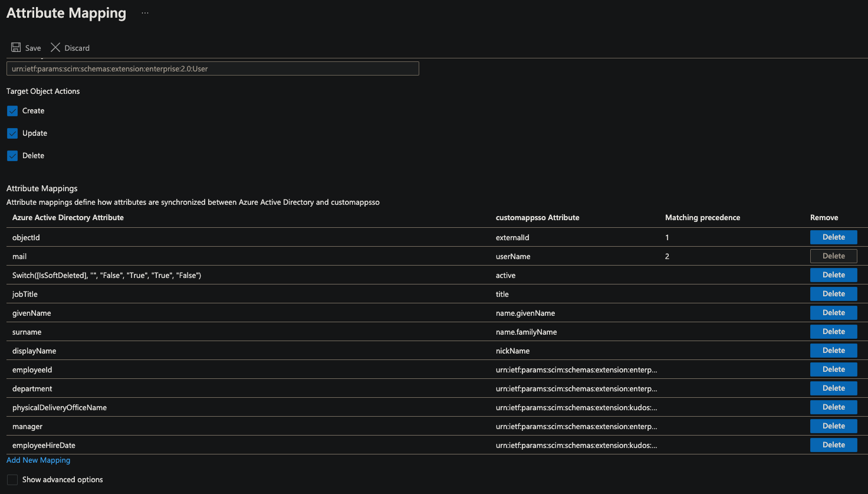The image size is (868, 494).
Task: Click the userName target attribute
Action: pos(513,257)
